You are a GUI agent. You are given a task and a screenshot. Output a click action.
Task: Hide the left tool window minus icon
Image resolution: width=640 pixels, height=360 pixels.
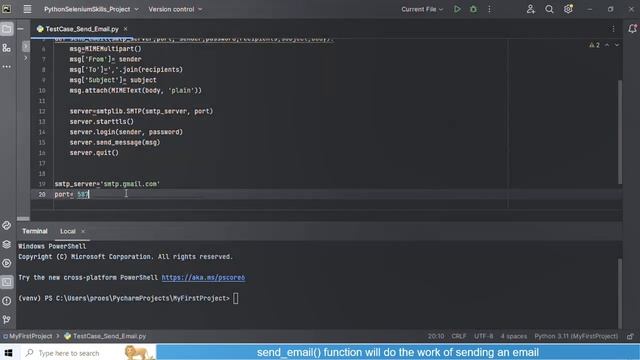[20, 29]
